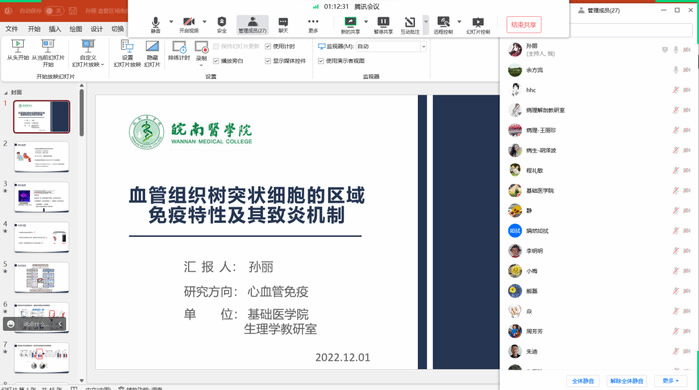Click the pause sharing icon
This screenshot has width=699, height=390.
(x=383, y=25)
